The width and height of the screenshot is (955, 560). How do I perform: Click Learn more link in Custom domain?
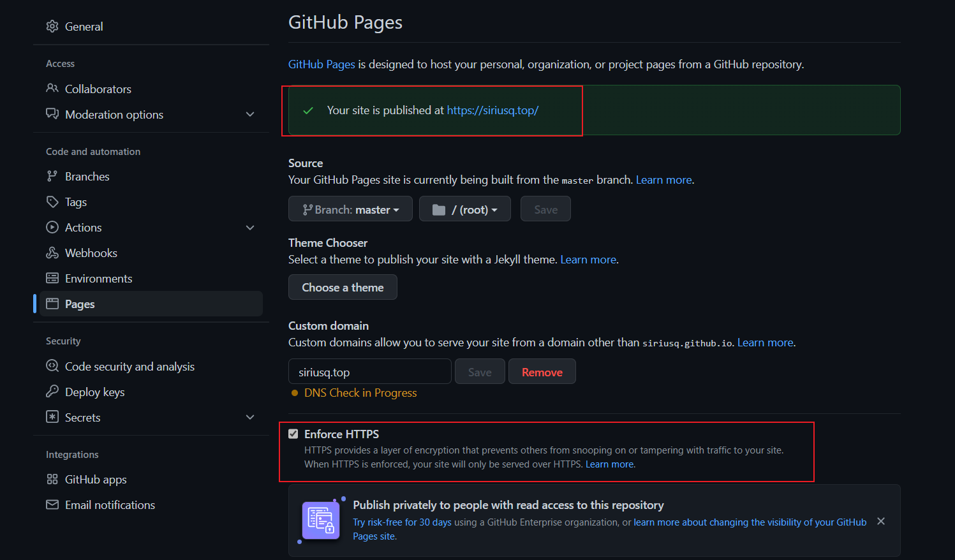click(766, 343)
